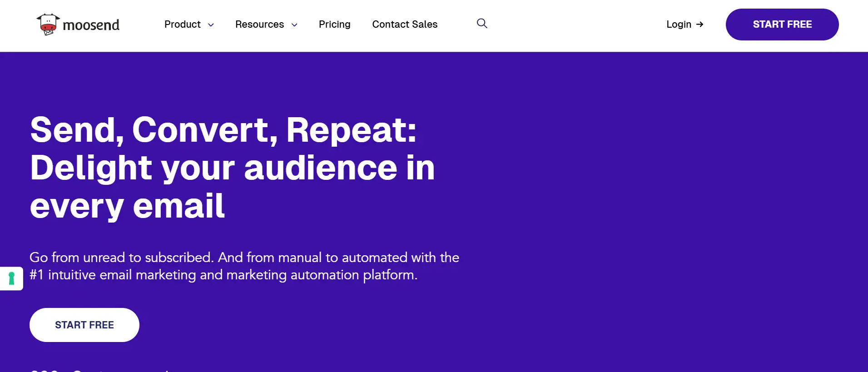Select Contact Sales in navigation bar
Screen dimensions: 868x372
405,25
